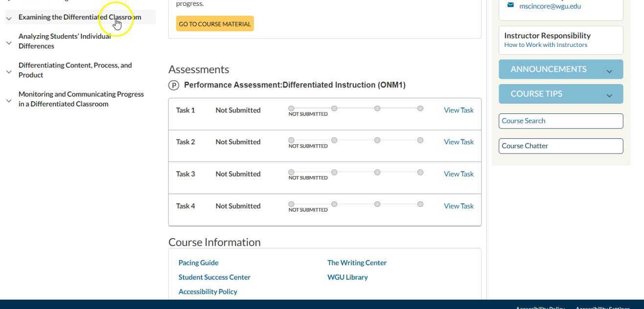The height and width of the screenshot is (309, 644).
Task: Click the Course Search field
Action: pyautogui.click(x=560, y=121)
